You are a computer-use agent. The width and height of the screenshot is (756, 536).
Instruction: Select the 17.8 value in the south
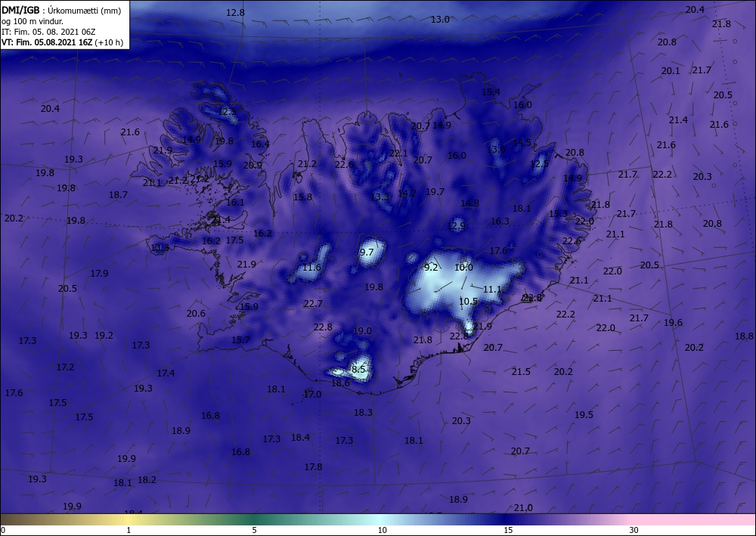pos(314,466)
